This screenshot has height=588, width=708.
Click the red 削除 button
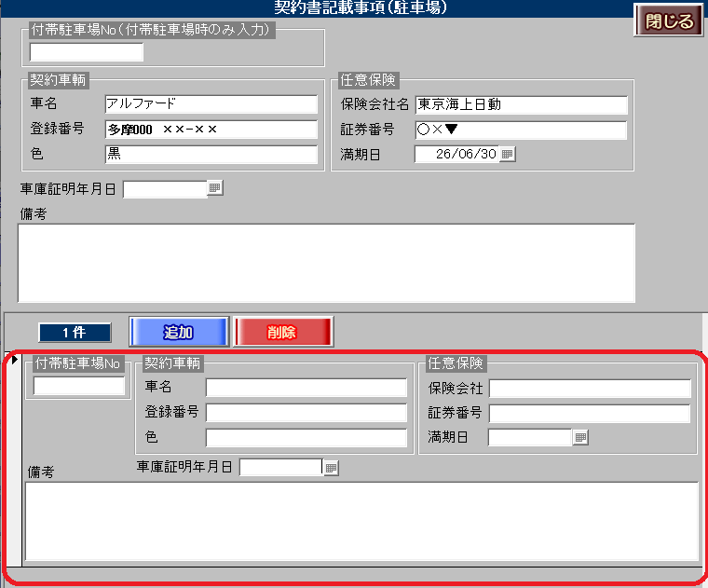coord(282,332)
